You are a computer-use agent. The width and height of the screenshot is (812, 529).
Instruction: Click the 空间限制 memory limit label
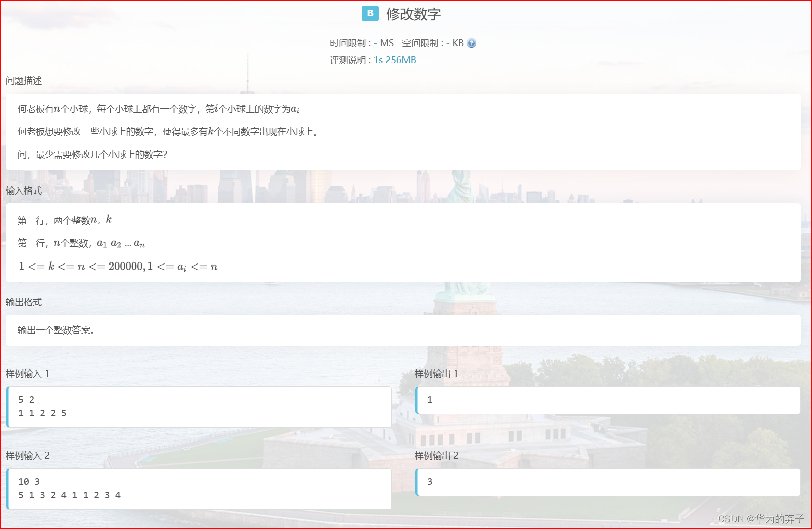420,43
